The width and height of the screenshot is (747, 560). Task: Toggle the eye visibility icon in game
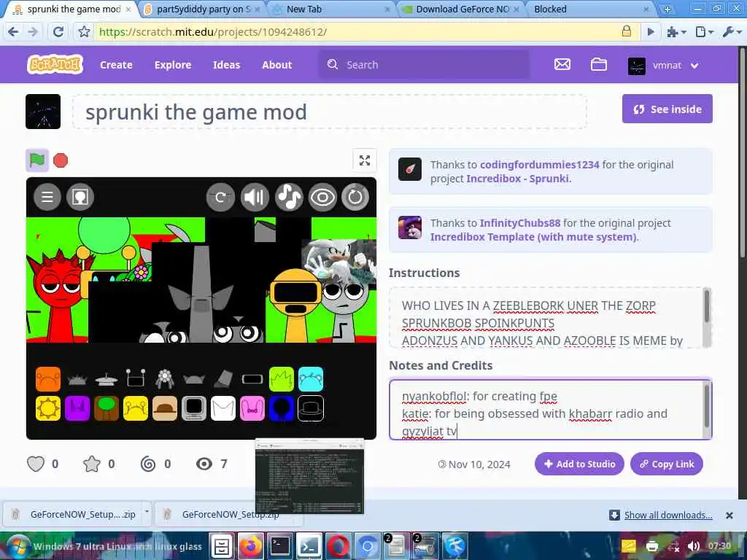click(322, 197)
